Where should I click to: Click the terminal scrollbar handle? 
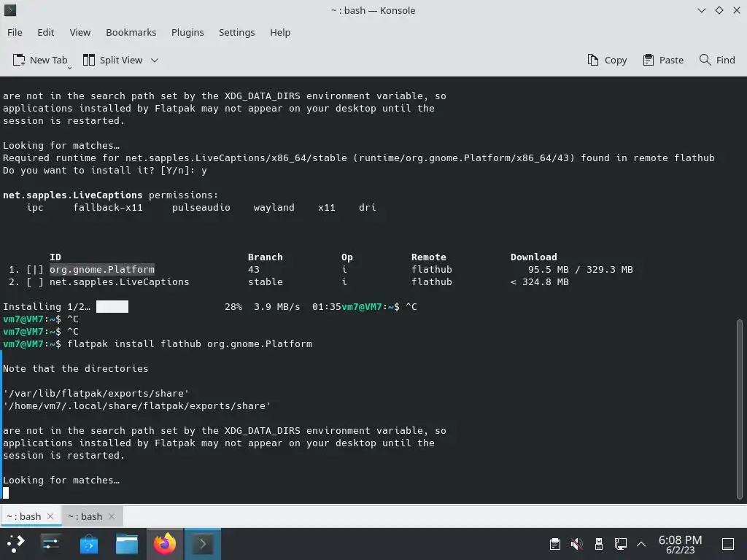(x=740, y=410)
